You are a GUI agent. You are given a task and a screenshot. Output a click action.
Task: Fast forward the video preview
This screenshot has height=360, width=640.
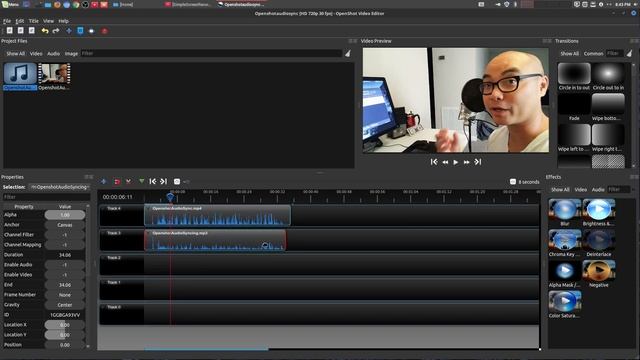point(467,162)
